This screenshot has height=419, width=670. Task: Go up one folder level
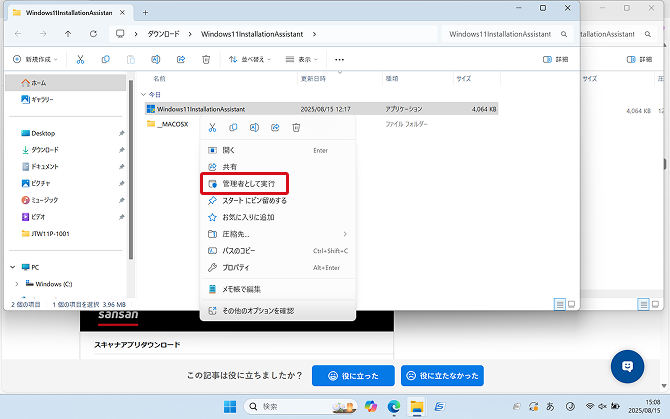68,34
